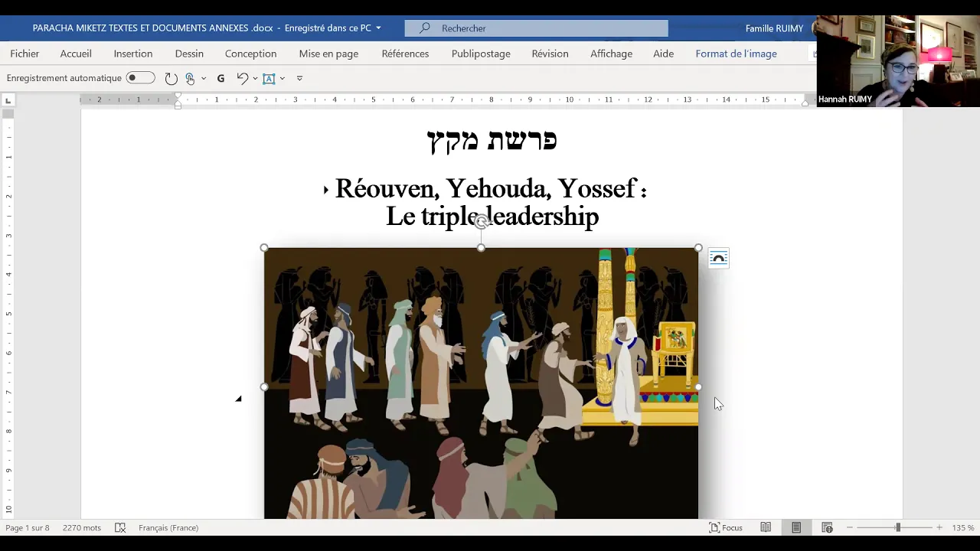Switch to the Accueil tab
Screen dimensions: 980x551
click(76, 54)
